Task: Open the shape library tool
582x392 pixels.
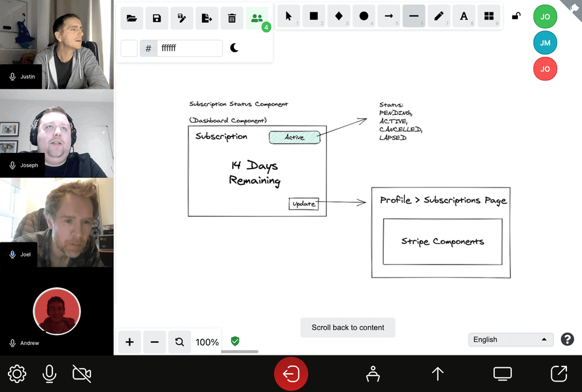Action: [488, 16]
